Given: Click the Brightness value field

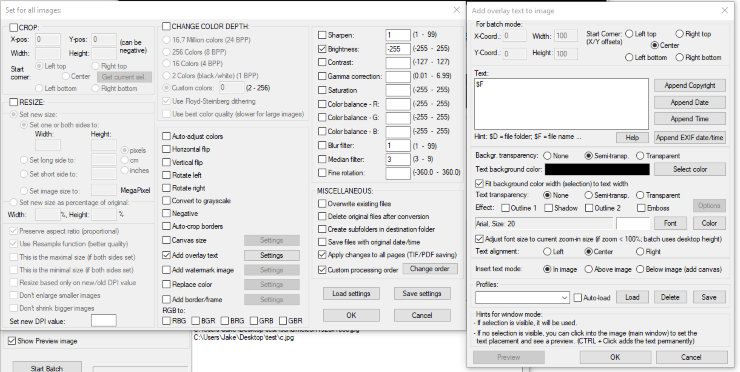Looking at the screenshot, I should (x=398, y=49).
